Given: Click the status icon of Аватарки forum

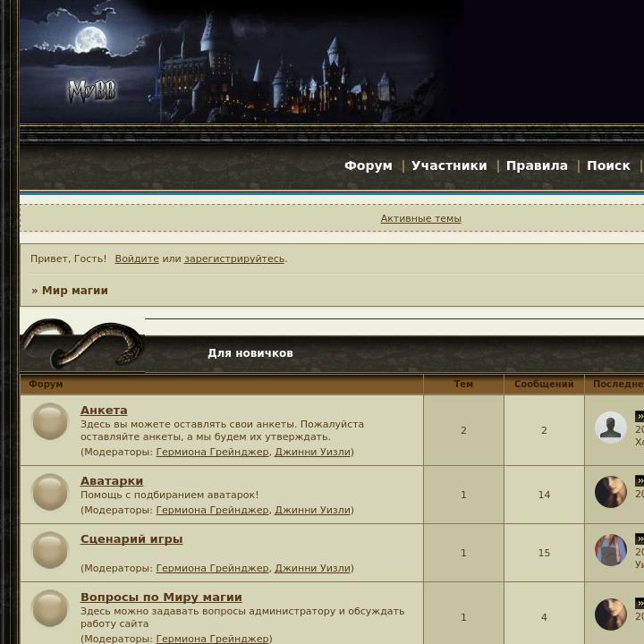Looking at the screenshot, I should click(x=50, y=492).
